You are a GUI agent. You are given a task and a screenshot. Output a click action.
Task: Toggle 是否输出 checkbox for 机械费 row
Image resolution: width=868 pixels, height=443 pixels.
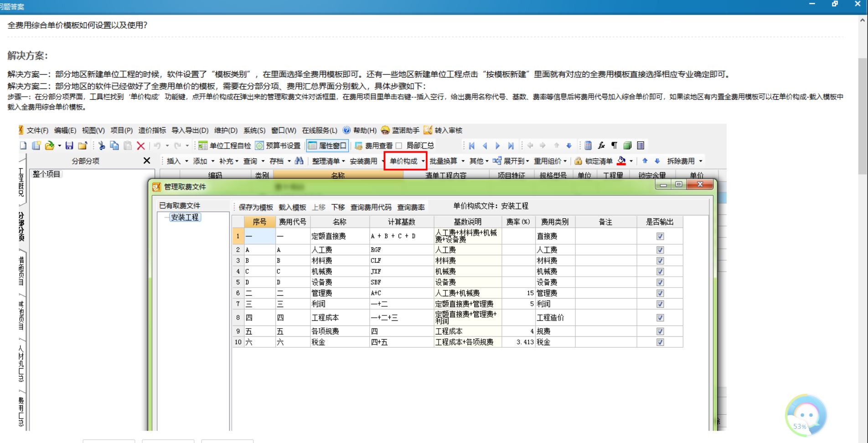point(660,271)
